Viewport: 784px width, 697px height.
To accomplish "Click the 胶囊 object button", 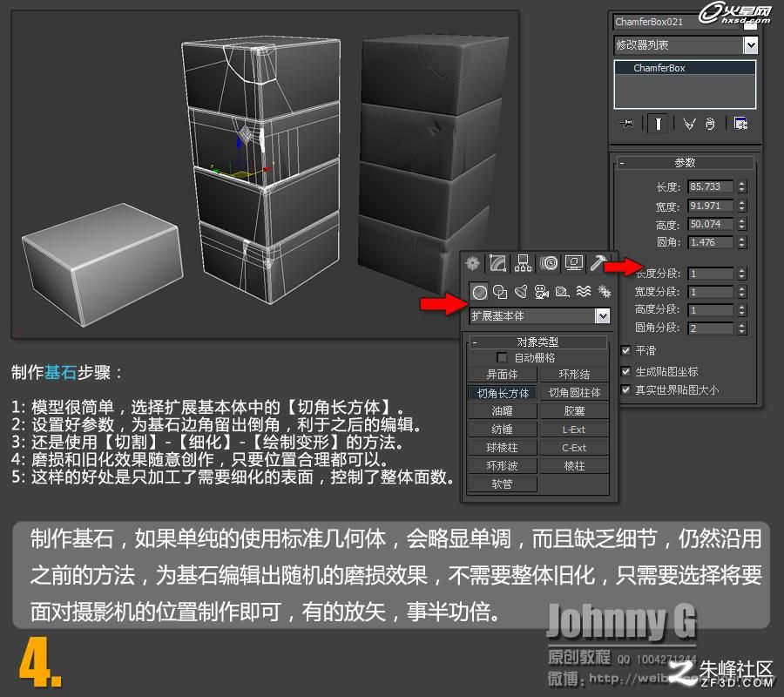I will pyautogui.click(x=574, y=411).
